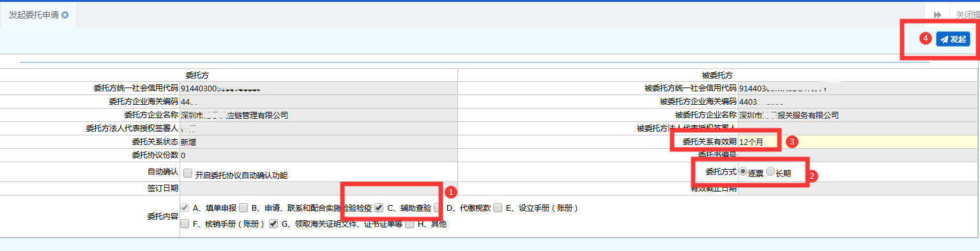
Task: Check option F、核销手册（账册）
Action: tap(185, 224)
